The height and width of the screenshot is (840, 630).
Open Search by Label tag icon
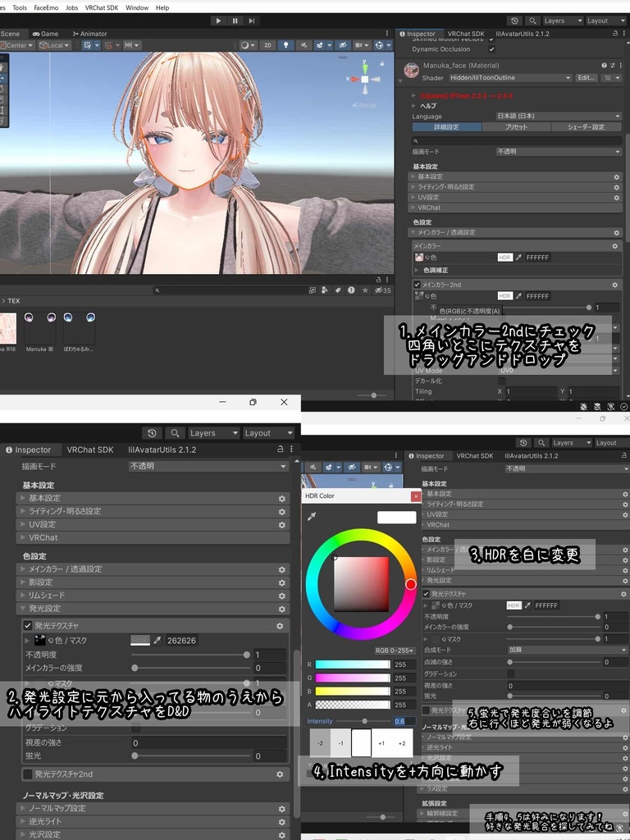tap(338, 290)
